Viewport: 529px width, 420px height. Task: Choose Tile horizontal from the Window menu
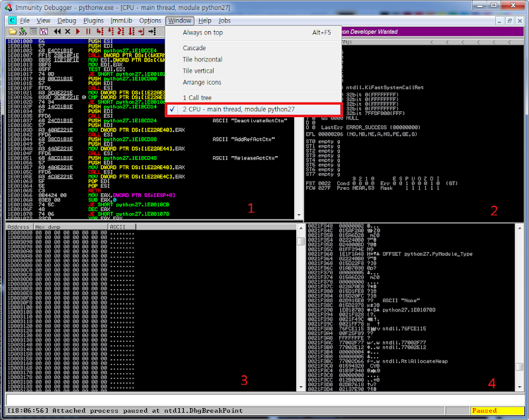202,60
